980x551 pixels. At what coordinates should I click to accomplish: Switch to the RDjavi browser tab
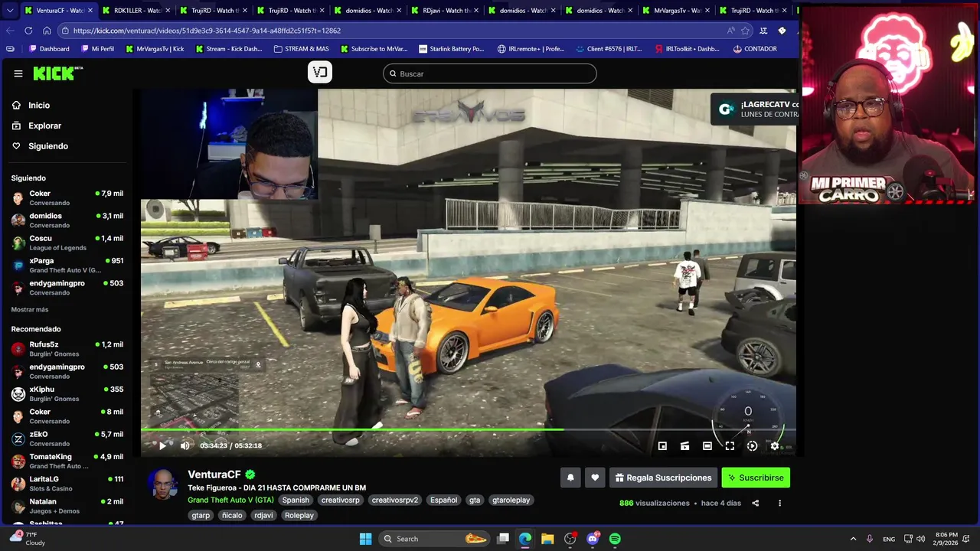click(445, 11)
